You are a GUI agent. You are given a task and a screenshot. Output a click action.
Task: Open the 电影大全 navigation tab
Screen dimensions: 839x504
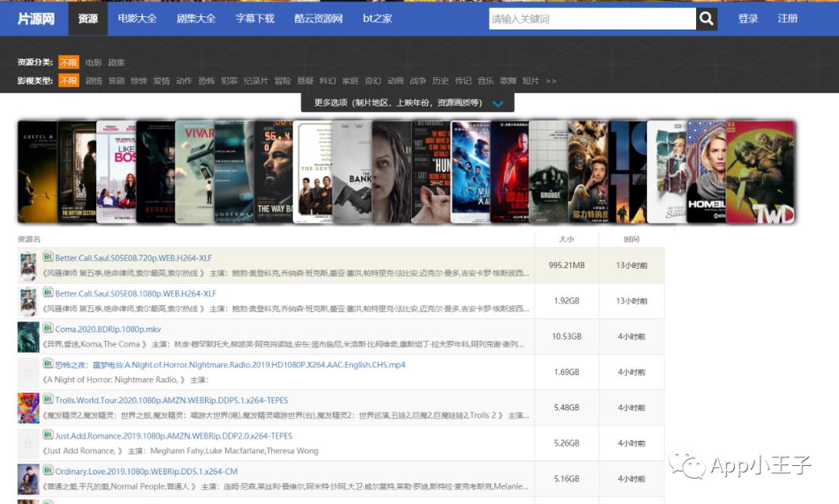(138, 19)
